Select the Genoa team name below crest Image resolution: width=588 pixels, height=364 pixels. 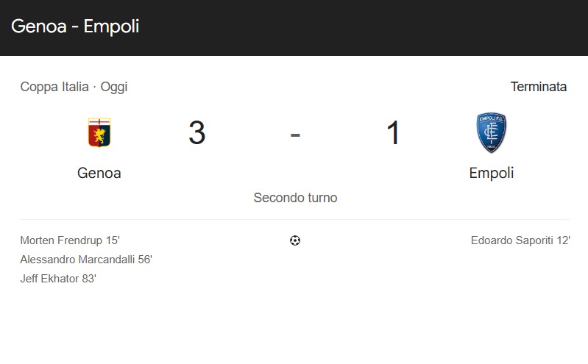click(99, 174)
